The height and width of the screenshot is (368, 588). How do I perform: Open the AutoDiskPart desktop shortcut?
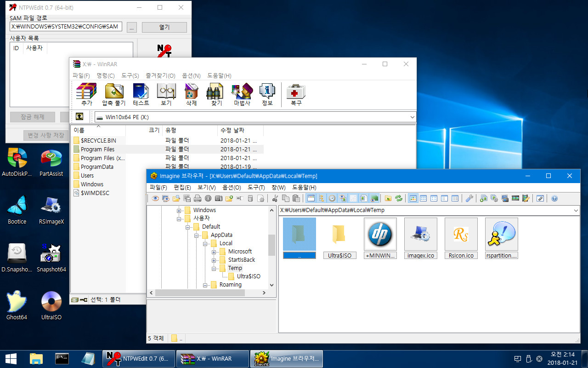click(x=17, y=162)
